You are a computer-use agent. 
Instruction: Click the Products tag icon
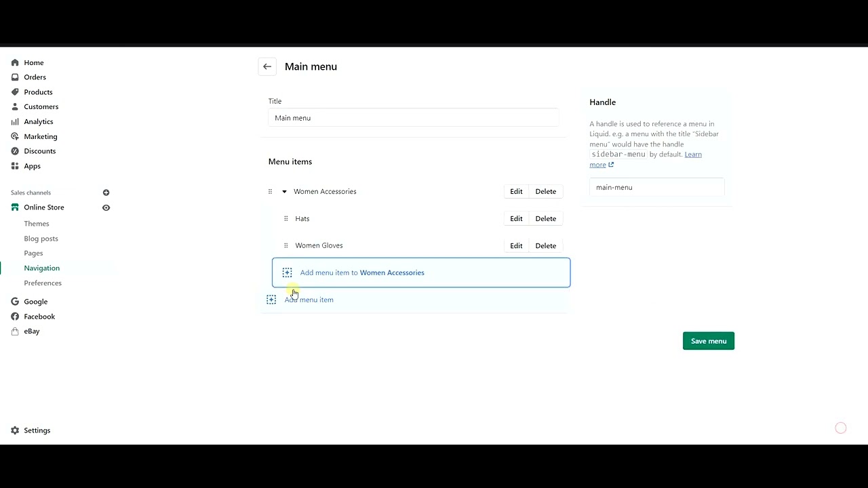tap(15, 92)
